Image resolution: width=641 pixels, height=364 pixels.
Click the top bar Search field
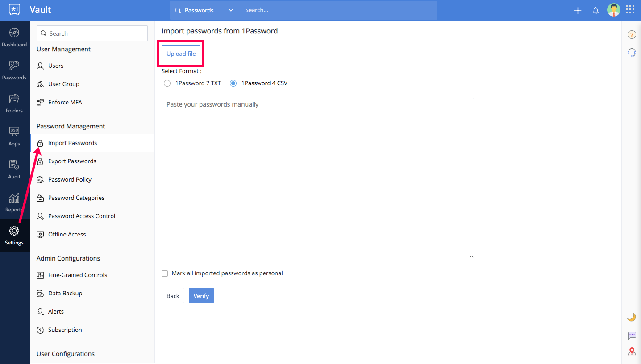(339, 10)
